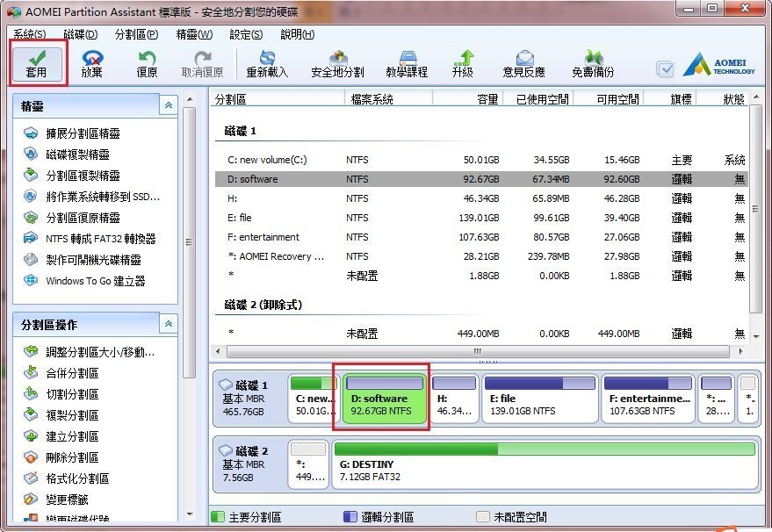This screenshot has width=772, height=532.
Task: Open 將作業系統轉移到 SSD wizard
Action: click(x=91, y=197)
